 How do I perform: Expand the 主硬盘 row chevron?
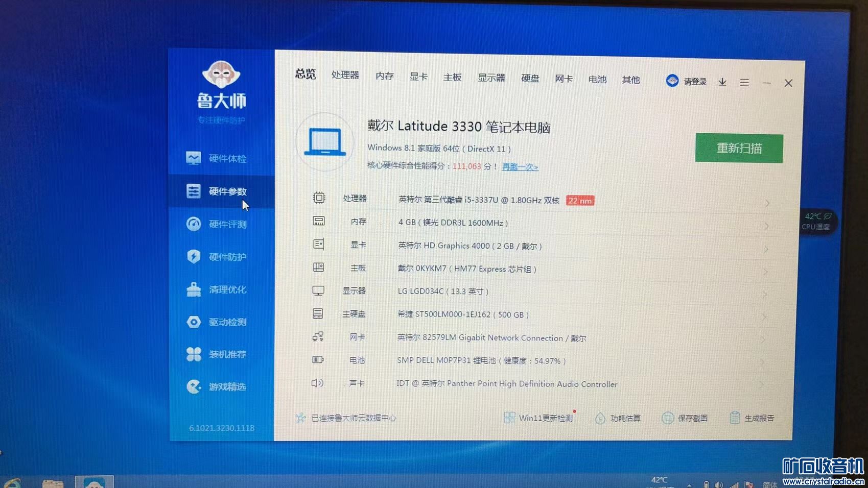click(x=764, y=317)
